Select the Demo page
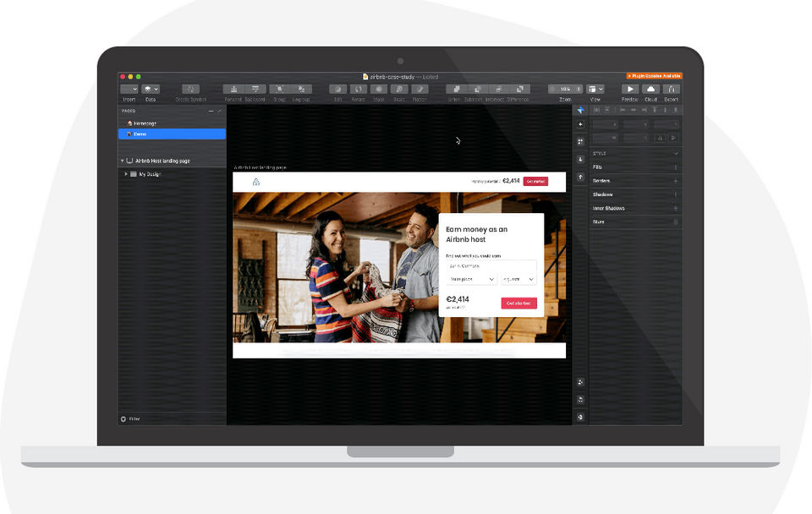 tap(172, 134)
